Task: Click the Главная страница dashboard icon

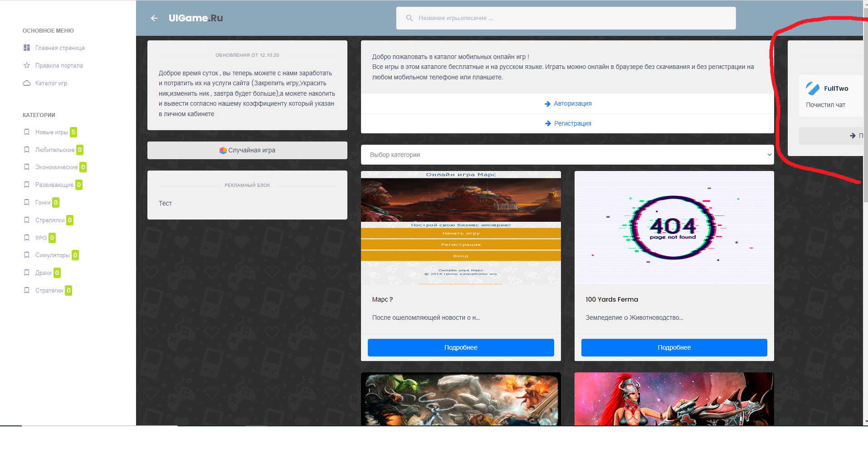Action: click(27, 48)
